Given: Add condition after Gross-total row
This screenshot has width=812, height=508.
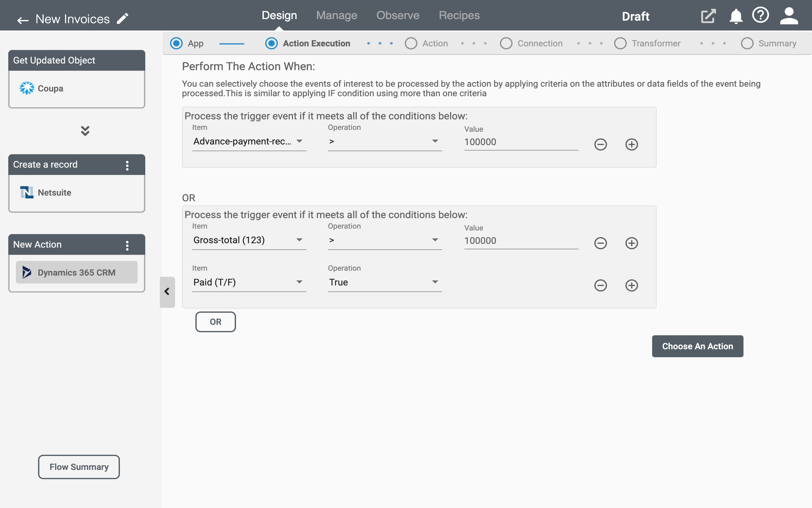Looking at the screenshot, I should [x=632, y=243].
